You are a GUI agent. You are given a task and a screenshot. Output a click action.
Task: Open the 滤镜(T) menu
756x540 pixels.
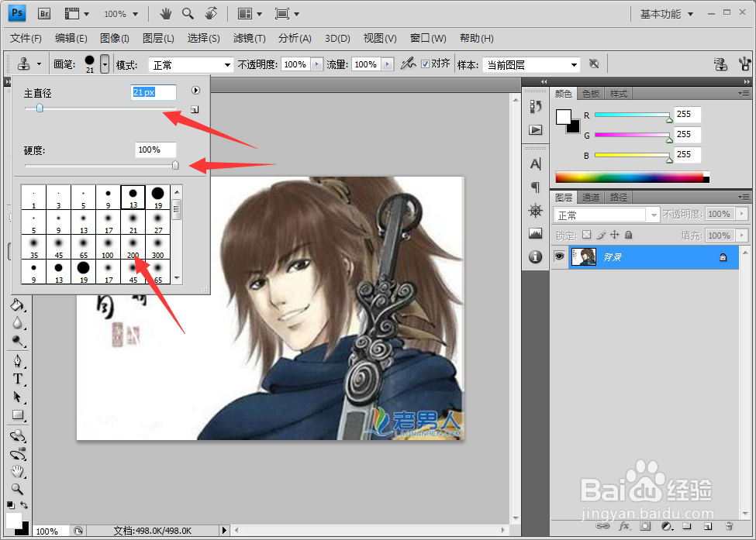[249, 38]
